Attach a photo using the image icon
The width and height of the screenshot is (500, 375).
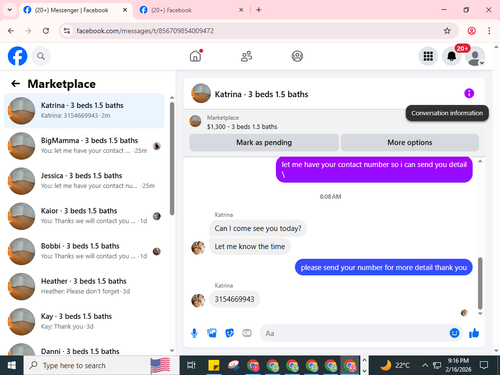pos(212,333)
